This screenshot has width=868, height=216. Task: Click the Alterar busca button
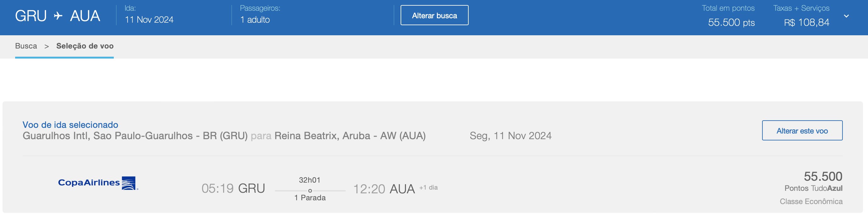click(x=434, y=15)
